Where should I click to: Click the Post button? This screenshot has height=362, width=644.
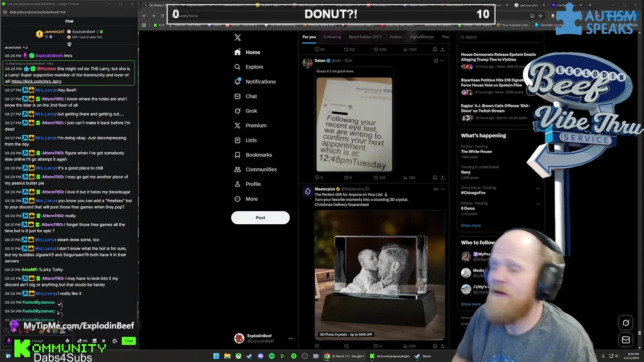pyautogui.click(x=260, y=218)
